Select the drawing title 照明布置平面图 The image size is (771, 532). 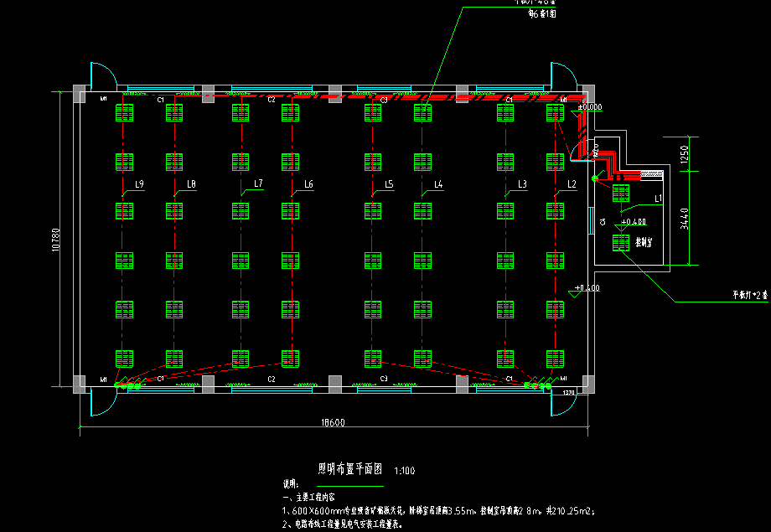[x=350, y=468]
